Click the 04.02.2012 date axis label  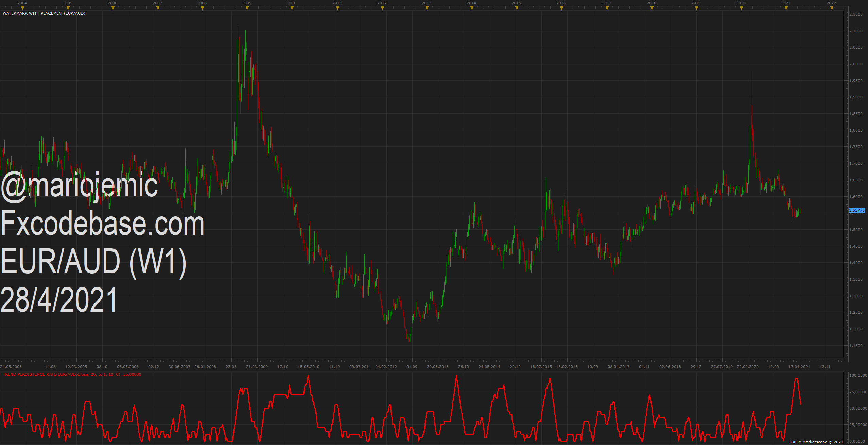pos(386,367)
